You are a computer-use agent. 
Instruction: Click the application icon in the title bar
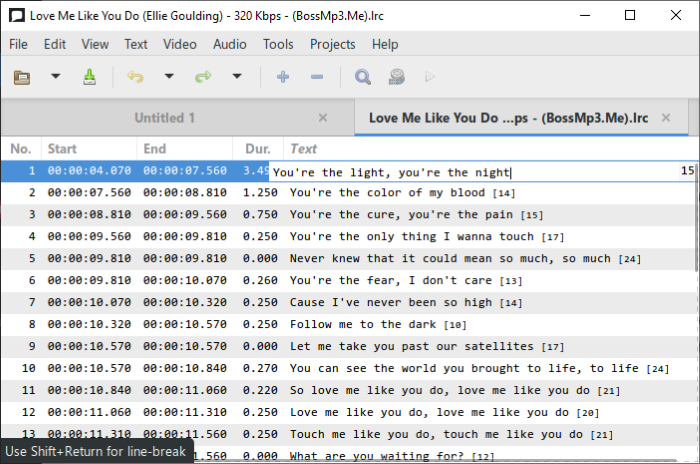17,16
